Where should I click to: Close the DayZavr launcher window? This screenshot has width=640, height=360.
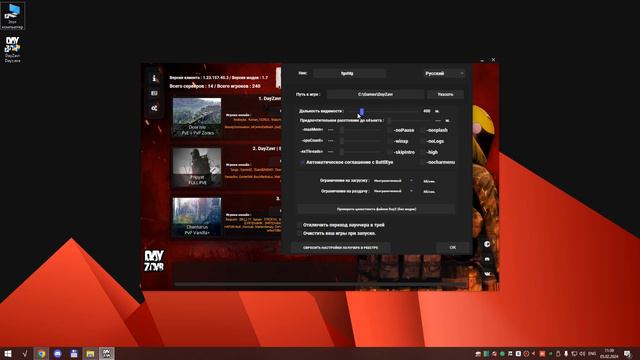493,60
